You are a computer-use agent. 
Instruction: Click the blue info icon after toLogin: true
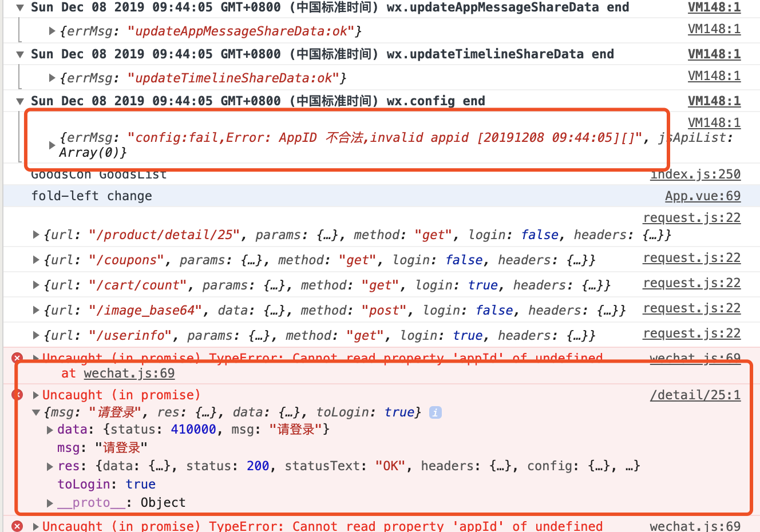tap(436, 412)
